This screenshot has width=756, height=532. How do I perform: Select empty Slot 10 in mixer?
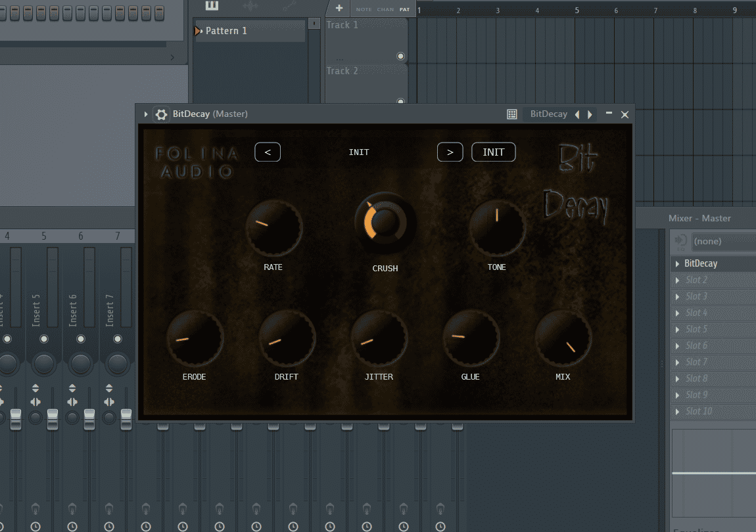coord(713,411)
